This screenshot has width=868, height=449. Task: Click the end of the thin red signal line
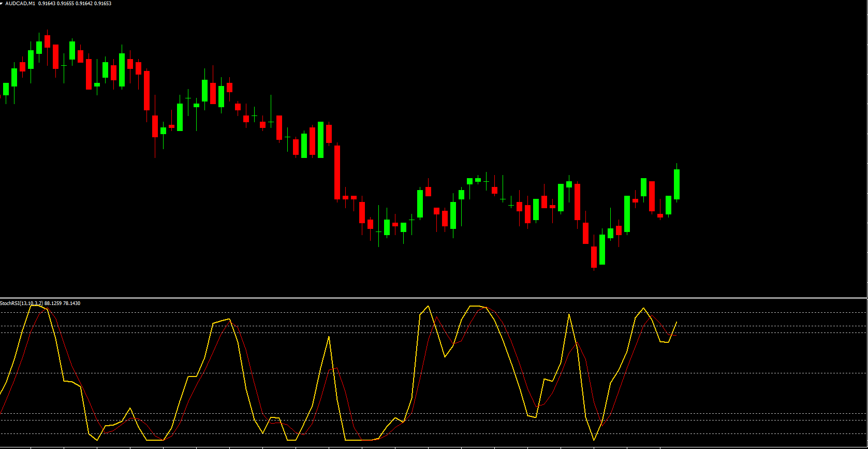click(675, 336)
